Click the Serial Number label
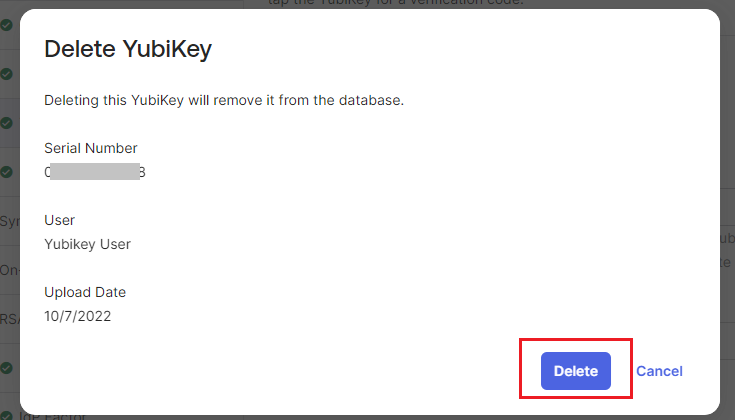 coord(91,148)
